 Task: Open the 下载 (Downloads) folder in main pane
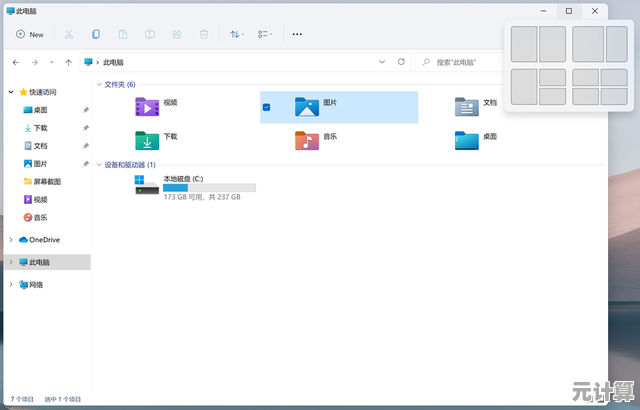147,139
